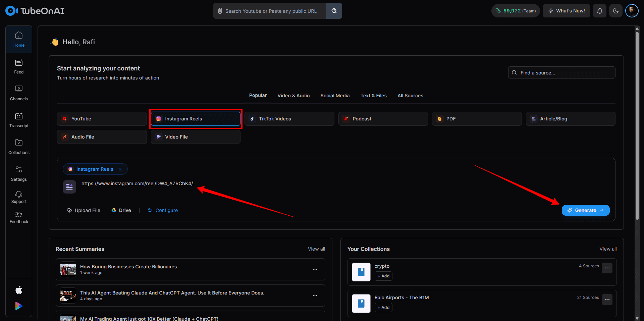Viewport: 644px width, 321px height.
Task: Open Support in the sidebar
Action: coord(19,197)
